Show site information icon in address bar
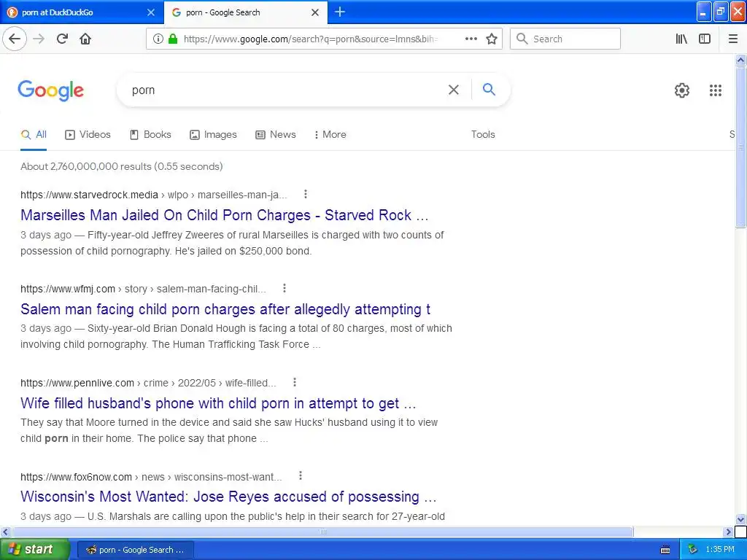The width and height of the screenshot is (747, 560). pos(158,39)
